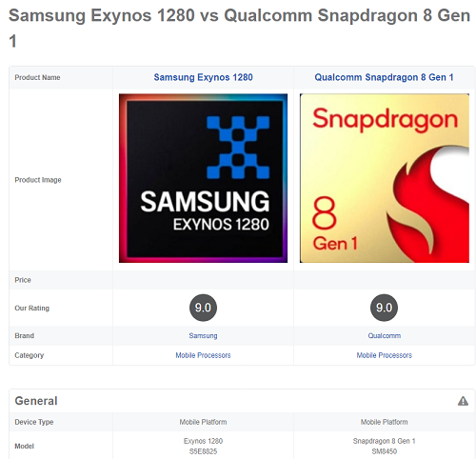
Task: Click the Price row label
Action: coord(23,280)
